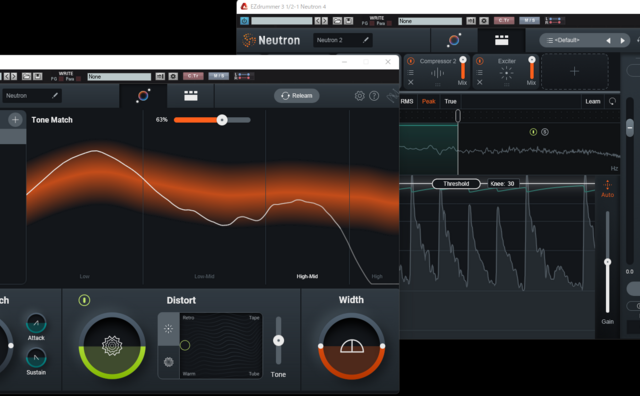The width and height of the screenshot is (640, 396).
Task: Open gear settings icon in front window host bar
Action: coord(173,76)
